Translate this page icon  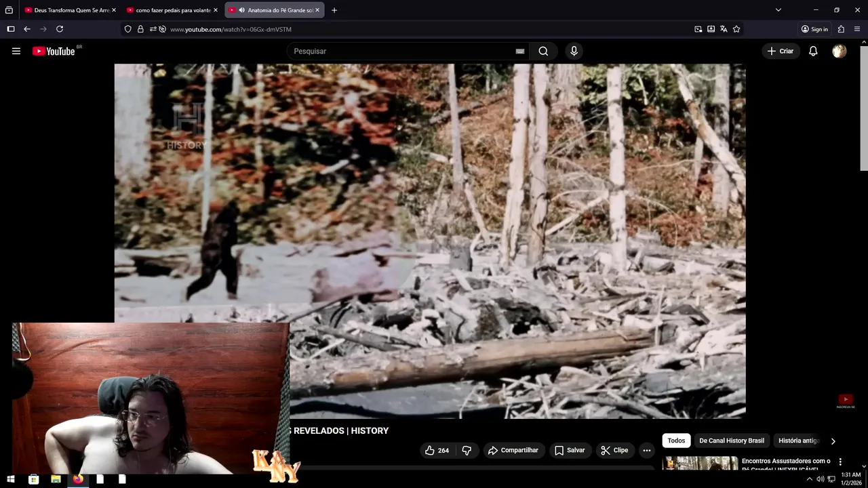point(724,29)
